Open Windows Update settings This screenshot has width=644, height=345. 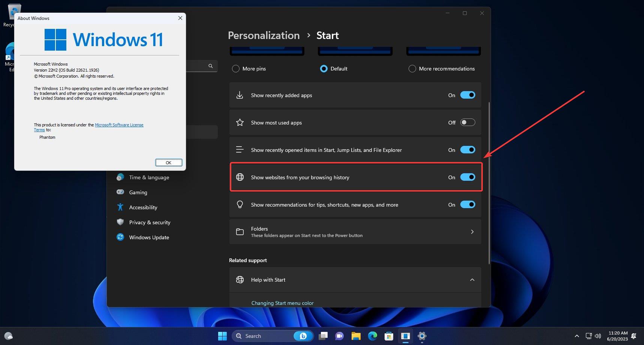point(149,237)
